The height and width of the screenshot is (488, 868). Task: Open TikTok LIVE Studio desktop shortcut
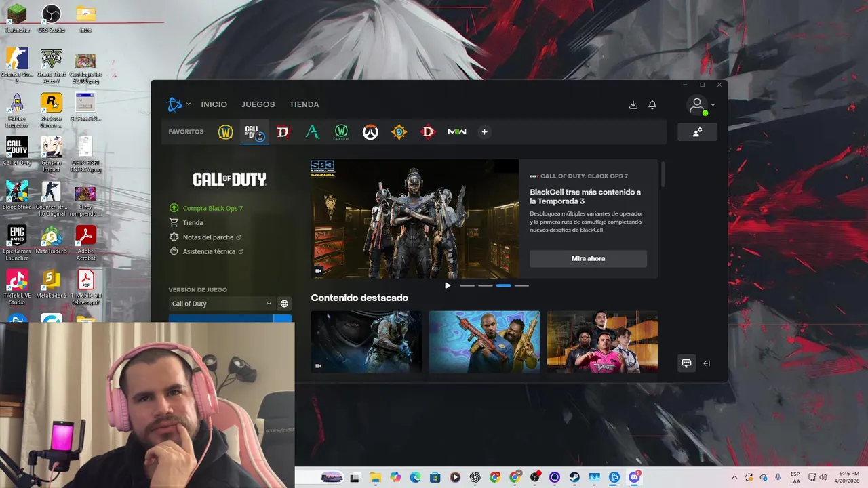(17, 287)
